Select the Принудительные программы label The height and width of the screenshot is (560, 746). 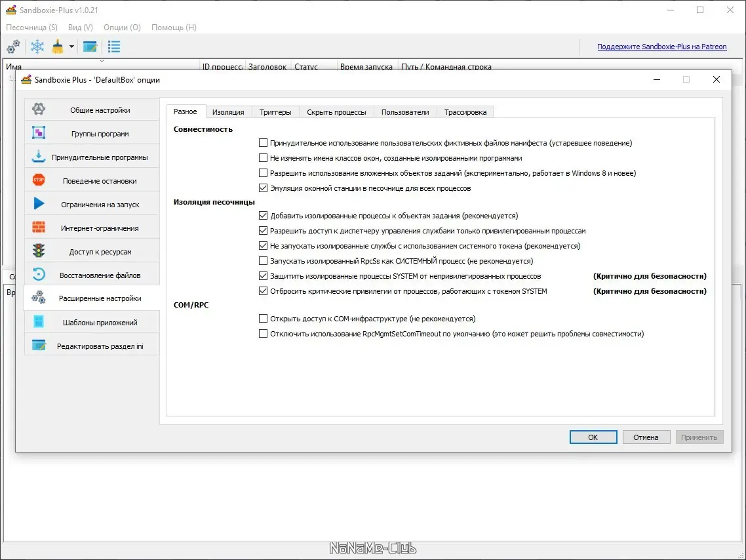tap(100, 157)
